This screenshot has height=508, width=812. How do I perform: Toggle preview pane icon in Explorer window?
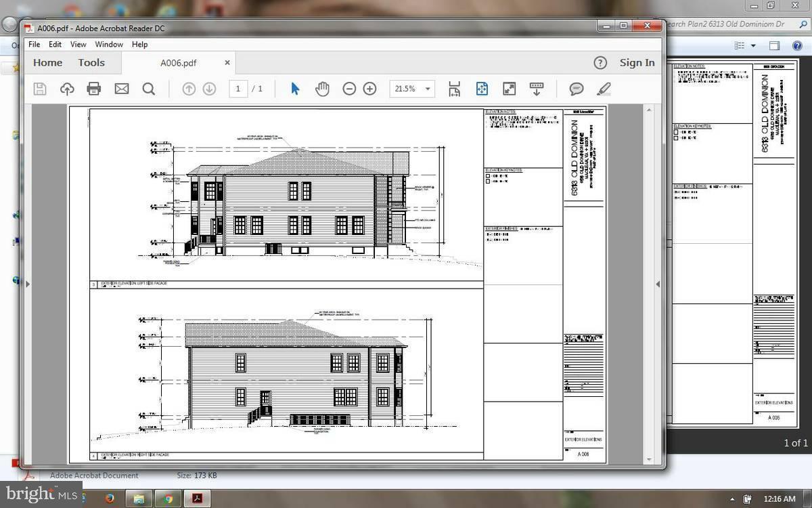pyautogui.click(x=775, y=45)
